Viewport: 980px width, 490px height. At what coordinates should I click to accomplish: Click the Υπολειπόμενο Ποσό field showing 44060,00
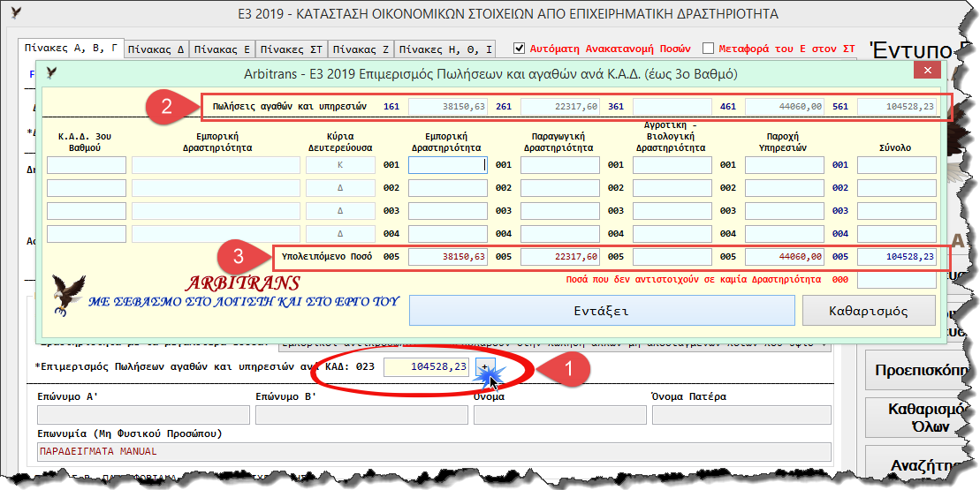click(x=785, y=257)
